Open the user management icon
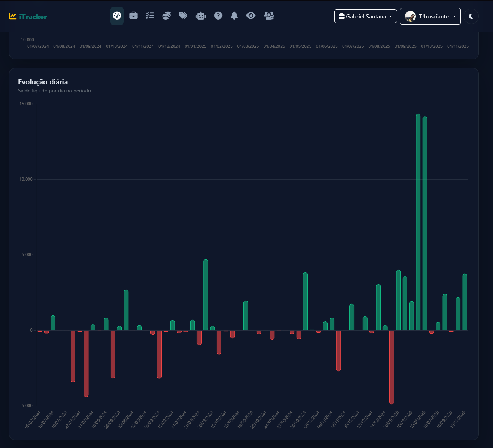The height and width of the screenshot is (448, 493). tap(269, 16)
